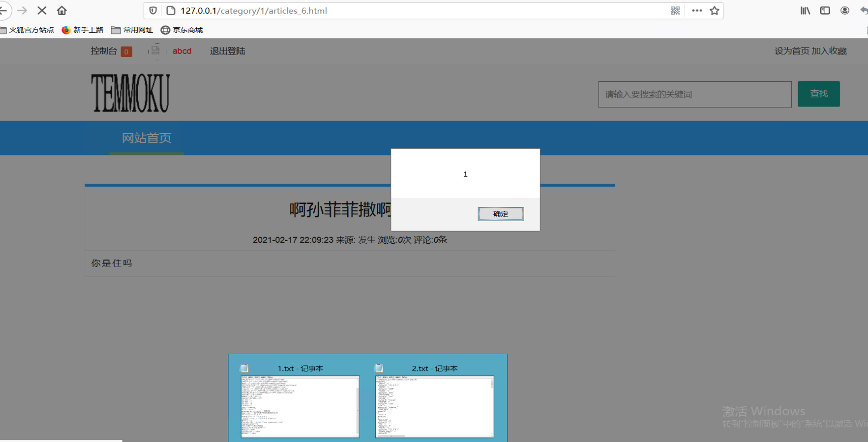Click the TEMMOKU site logo
Image resolution: width=868 pixels, height=442 pixels.
tap(130, 93)
